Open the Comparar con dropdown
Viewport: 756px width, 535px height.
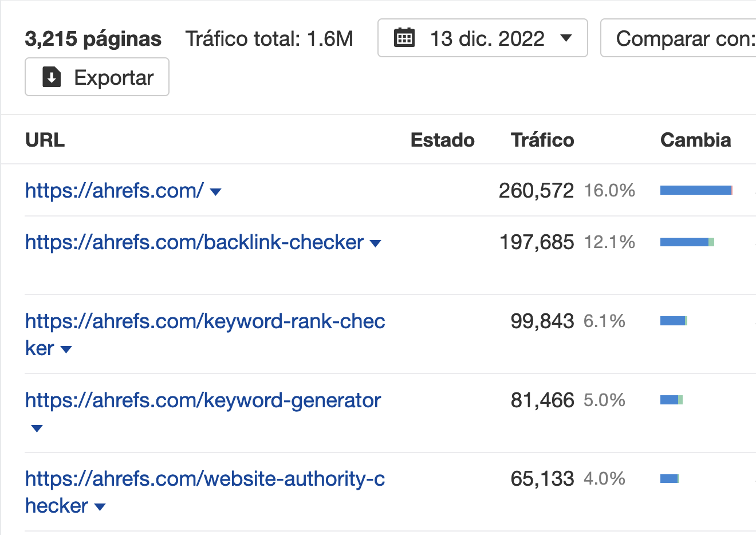pyautogui.click(x=682, y=38)
